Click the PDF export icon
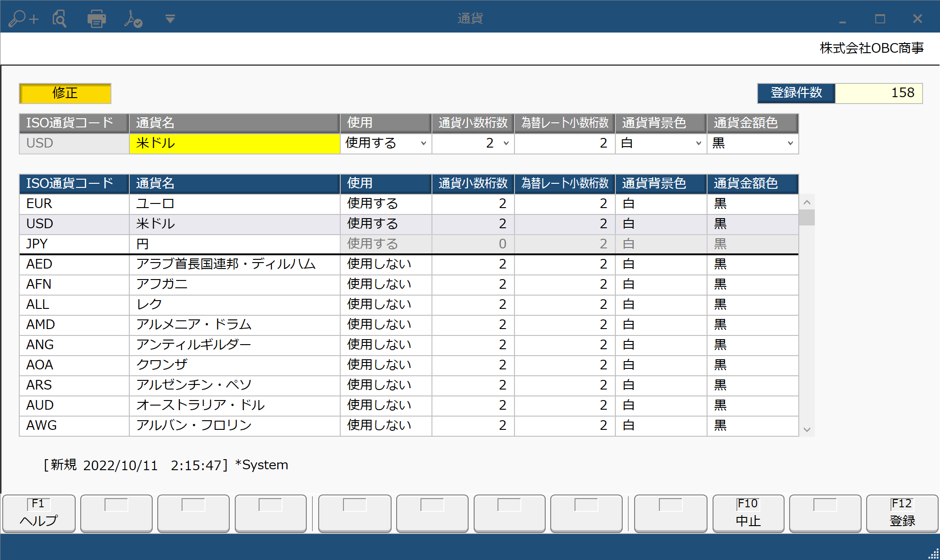Viewport: 940px width, 560px height. (x=133, y=19)
